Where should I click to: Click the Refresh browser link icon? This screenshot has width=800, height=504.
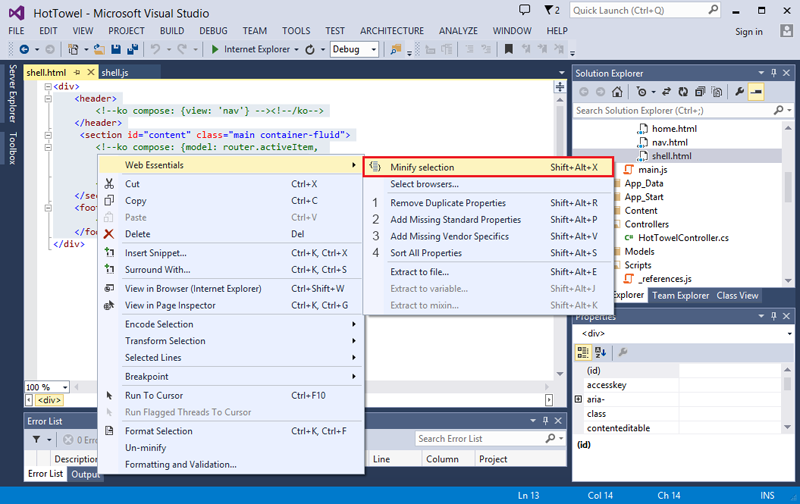(x=310, y=49)
